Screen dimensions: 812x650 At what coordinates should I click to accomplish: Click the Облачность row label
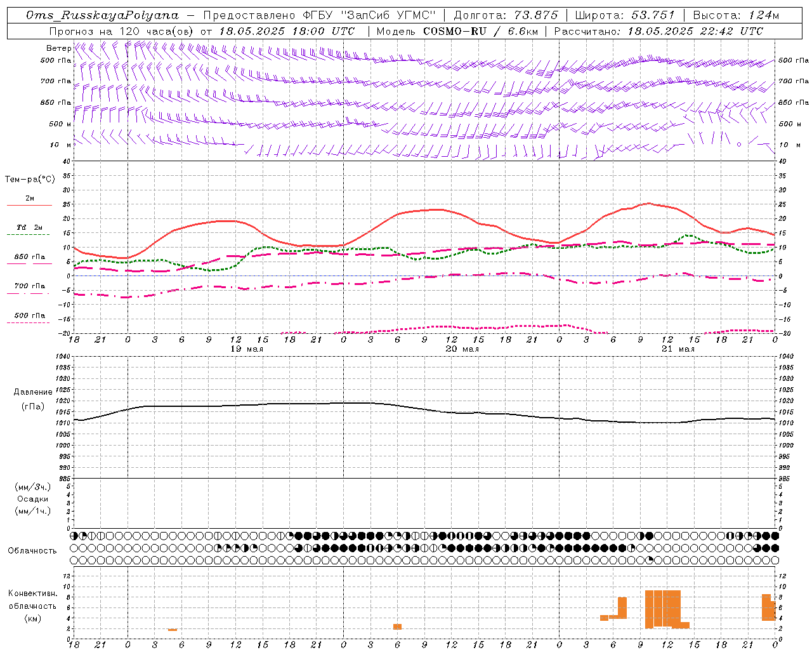pyautogui.click(x=32, y=550)
